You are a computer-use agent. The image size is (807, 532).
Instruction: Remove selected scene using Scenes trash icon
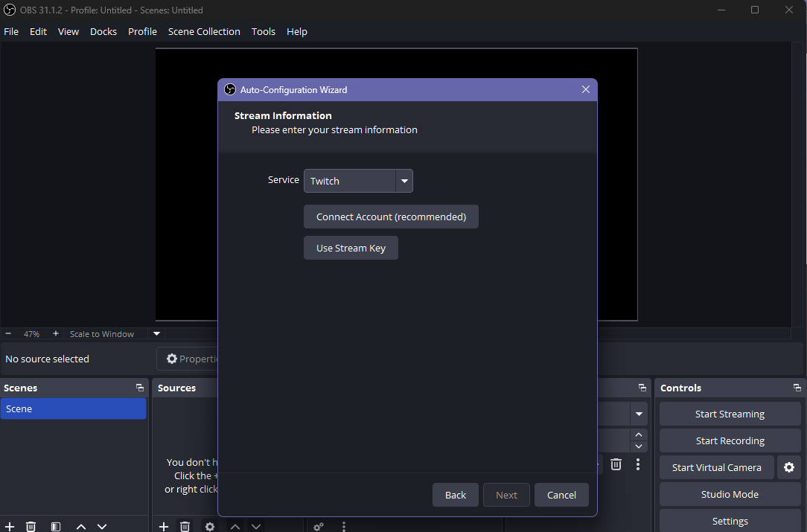tap(31, 526)
